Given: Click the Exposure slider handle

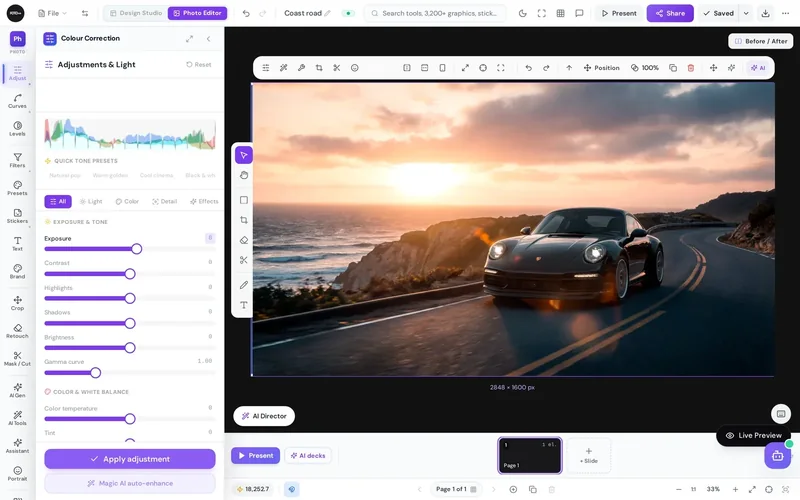Looking at the screenshot, I should pos(136,249).
